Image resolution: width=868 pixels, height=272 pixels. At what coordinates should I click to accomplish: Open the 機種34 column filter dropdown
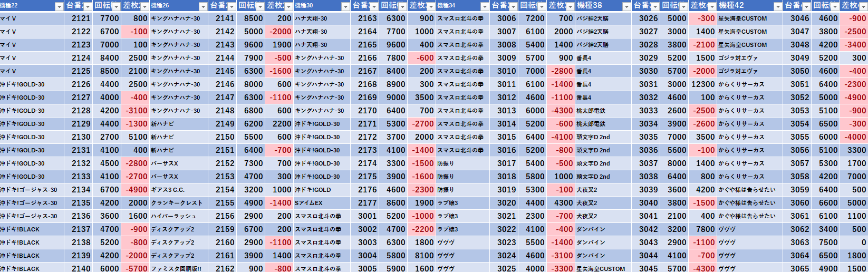[x=485, y=6]
